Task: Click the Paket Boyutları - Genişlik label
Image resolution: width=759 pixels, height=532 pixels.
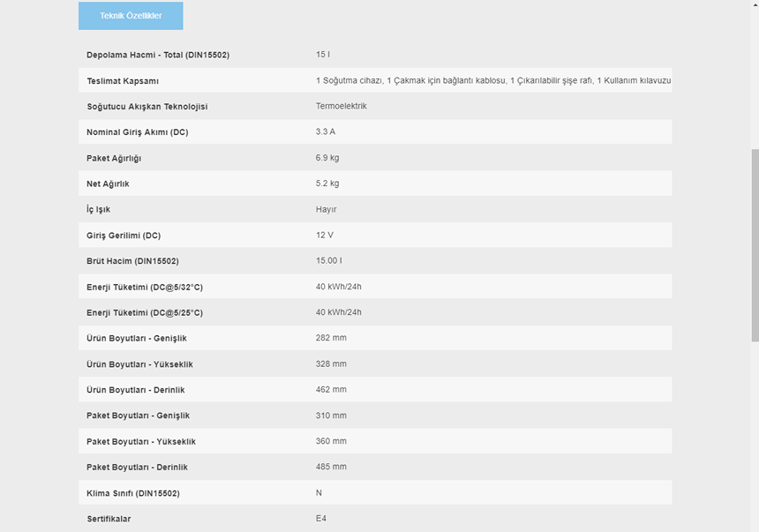Action: point(138,416)
